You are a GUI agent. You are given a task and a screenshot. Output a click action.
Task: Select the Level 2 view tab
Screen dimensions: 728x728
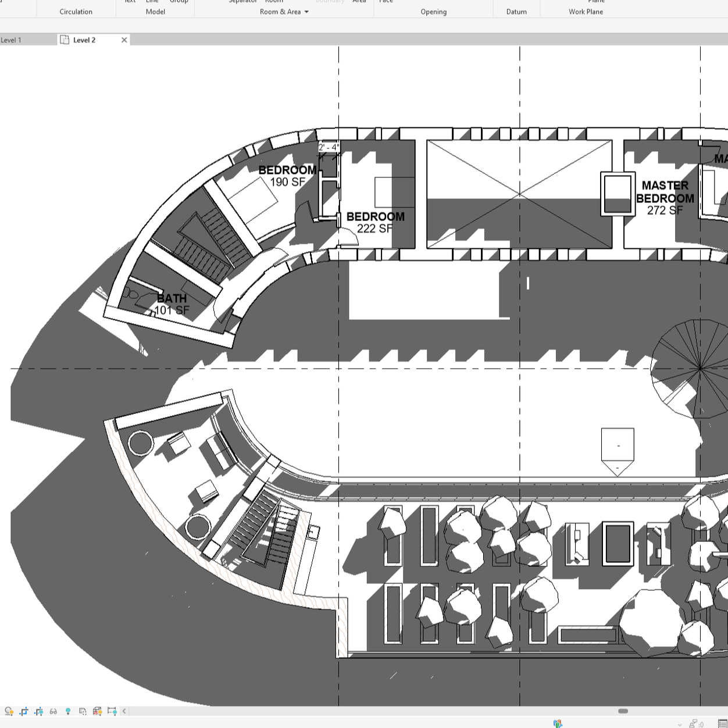(84, 40)
